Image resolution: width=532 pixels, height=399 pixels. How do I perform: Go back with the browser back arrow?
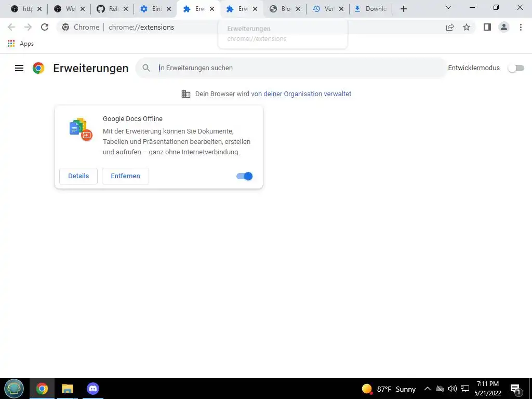point(11,27)
